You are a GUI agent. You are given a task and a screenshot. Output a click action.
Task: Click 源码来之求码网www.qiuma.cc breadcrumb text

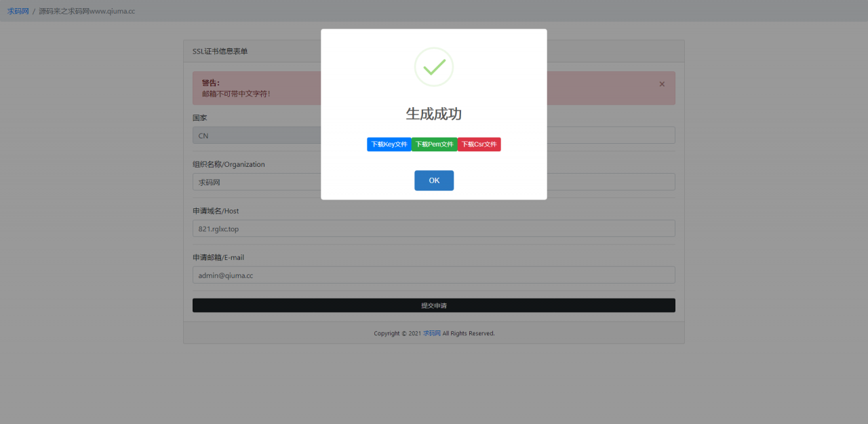point(87,11)
